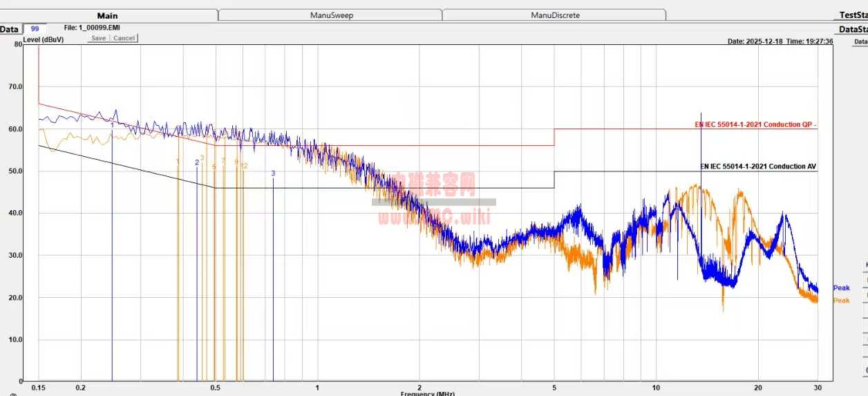Image resolution: width=868 pixels, height=396 pixels.
Task: Select the ManuDiscrete tab
Action: tap(555, 15)
